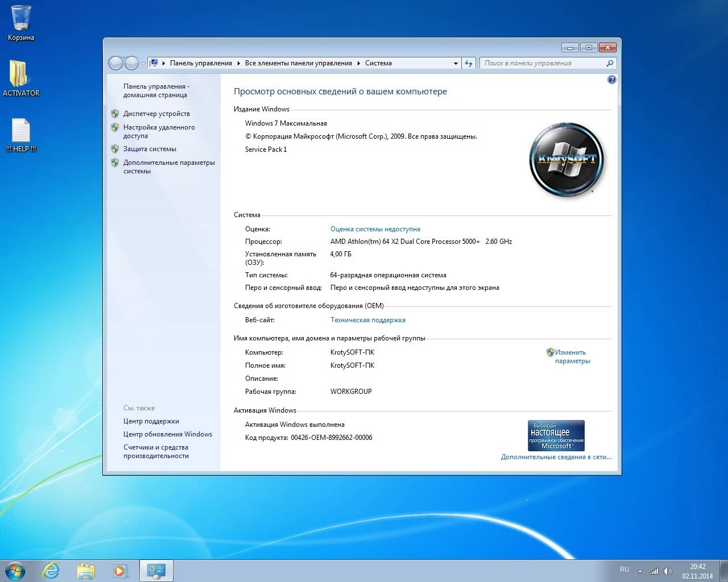Click shield icon beside Диспетчер устройств
The height and width of the screenshot is (582, 728).
click(115, 114)
